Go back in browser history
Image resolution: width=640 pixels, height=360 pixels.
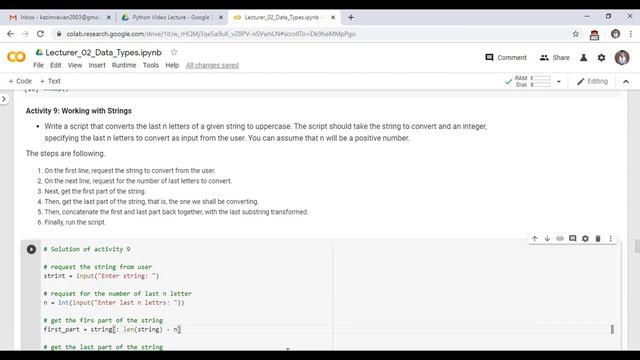11,34
